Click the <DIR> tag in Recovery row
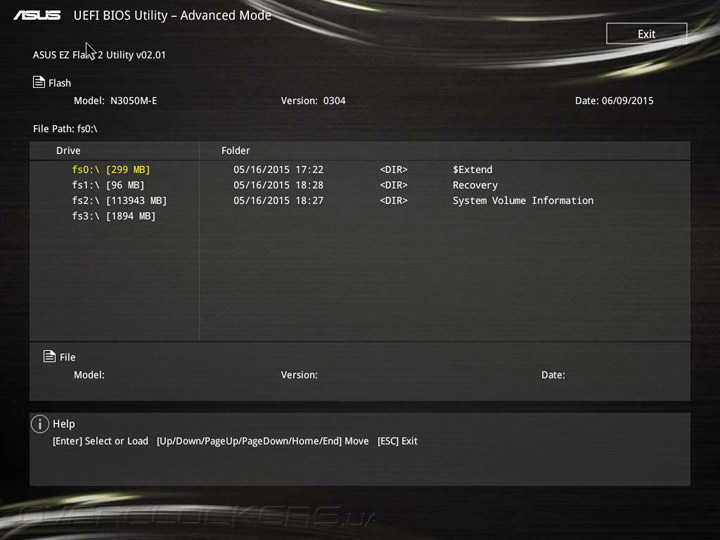Viewport: 720px width, 540px height. click(394, 185)
